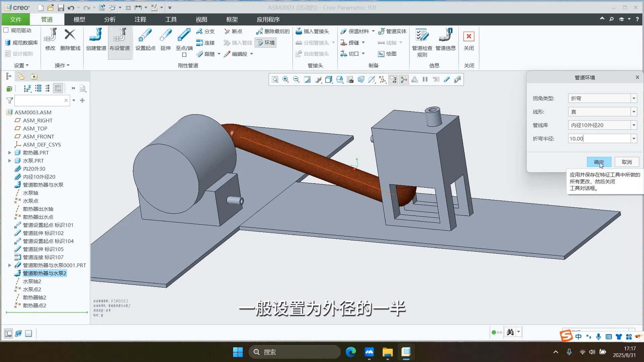Open the 拐角类型 dropdown
Image resolution: width=644 pixels, height=362 pixels.
(x=634, y=98)
